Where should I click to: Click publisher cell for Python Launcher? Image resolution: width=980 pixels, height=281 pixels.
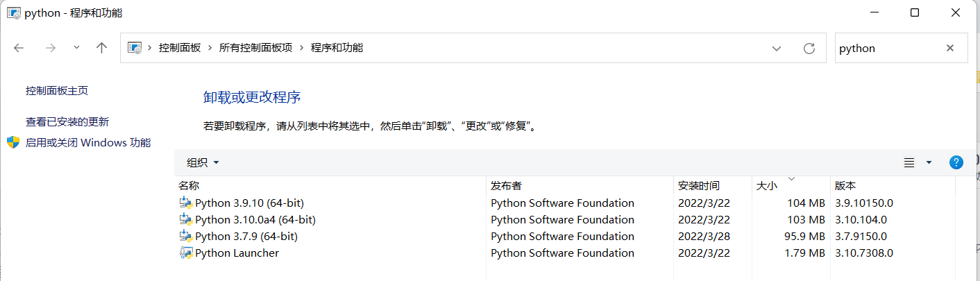(562, 253)
